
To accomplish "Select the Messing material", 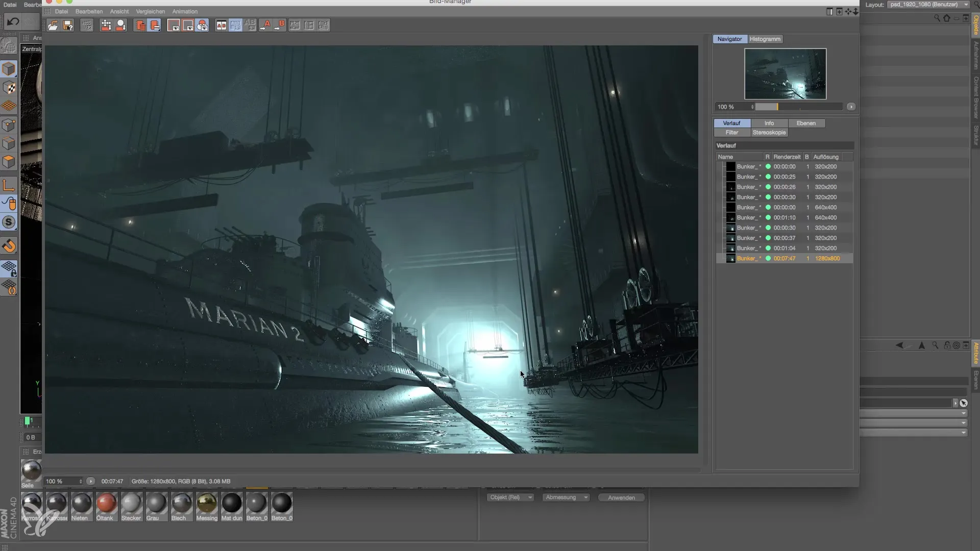I will click(207, 507).
